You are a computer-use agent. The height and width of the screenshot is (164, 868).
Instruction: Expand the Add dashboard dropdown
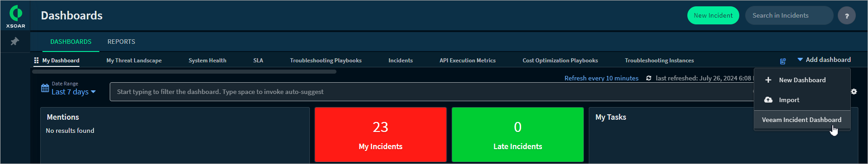pos(824,60)
